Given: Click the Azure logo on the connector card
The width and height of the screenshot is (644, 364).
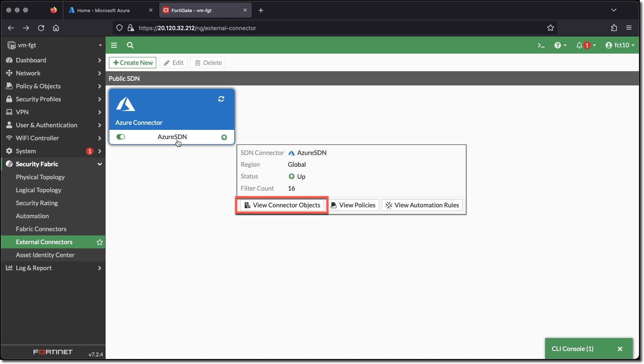Looking at the screenshot, I should tap(126, 104).
